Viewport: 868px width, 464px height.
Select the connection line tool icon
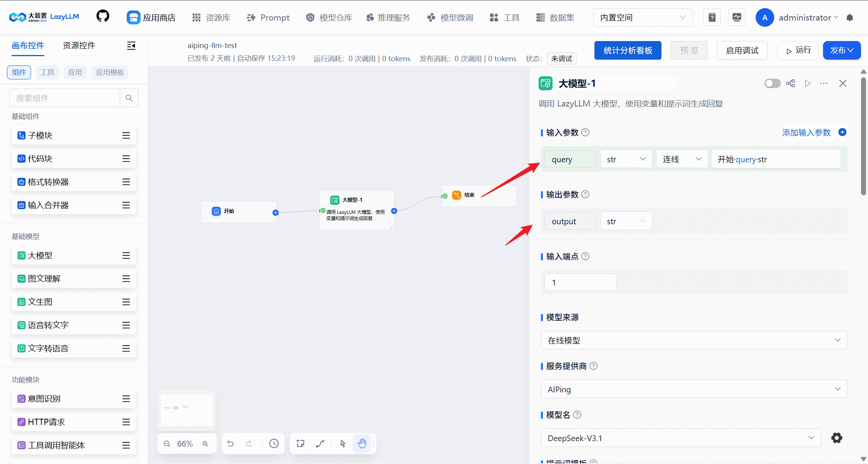[320, 443]
